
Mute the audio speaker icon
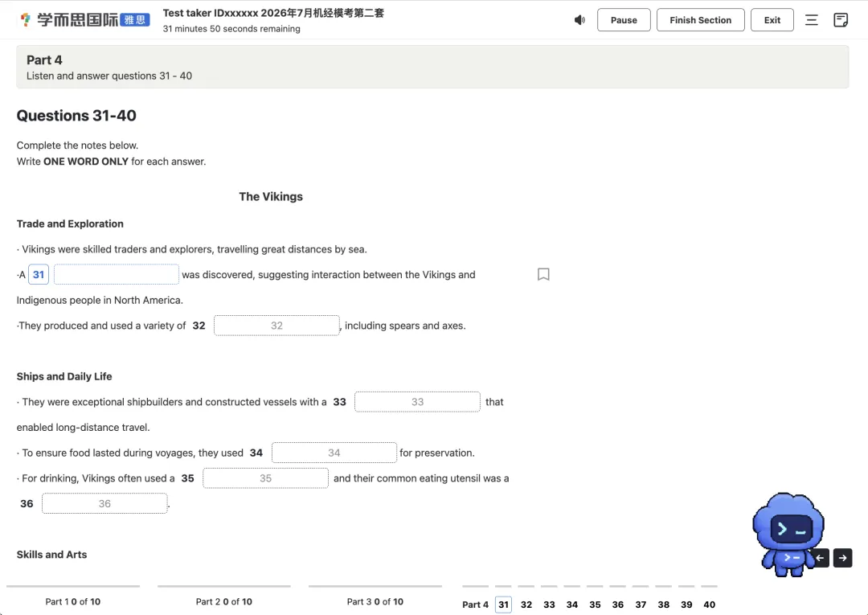pyautogui.click(x=579, y=20)
